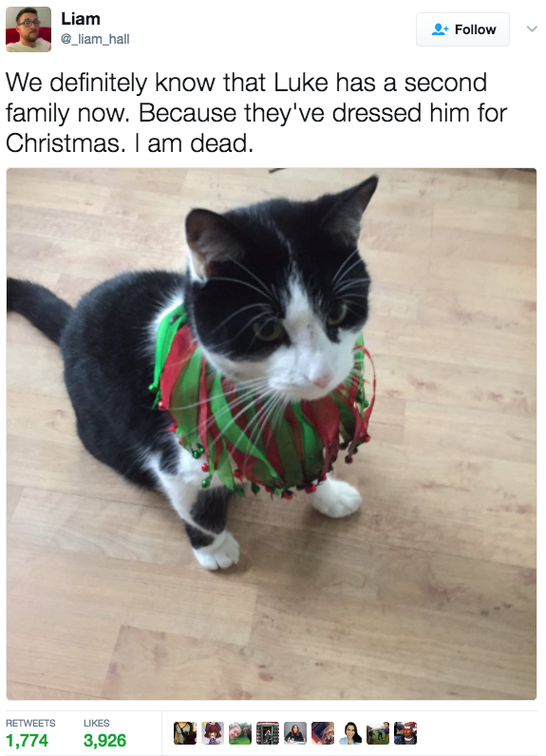Click the person-plus icon beside Follow
This screenshot has width=546, height=756.
(x=440, y=29)
